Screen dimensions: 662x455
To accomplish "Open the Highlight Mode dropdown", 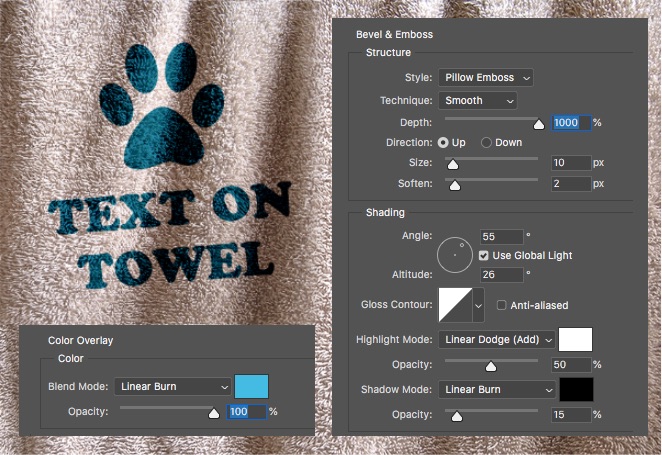I will 496,340.
